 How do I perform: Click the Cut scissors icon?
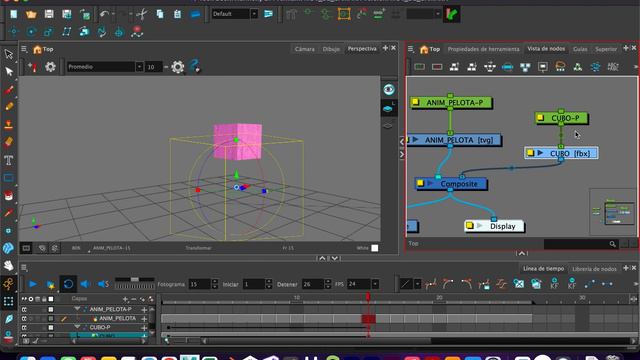click(142, 14)
